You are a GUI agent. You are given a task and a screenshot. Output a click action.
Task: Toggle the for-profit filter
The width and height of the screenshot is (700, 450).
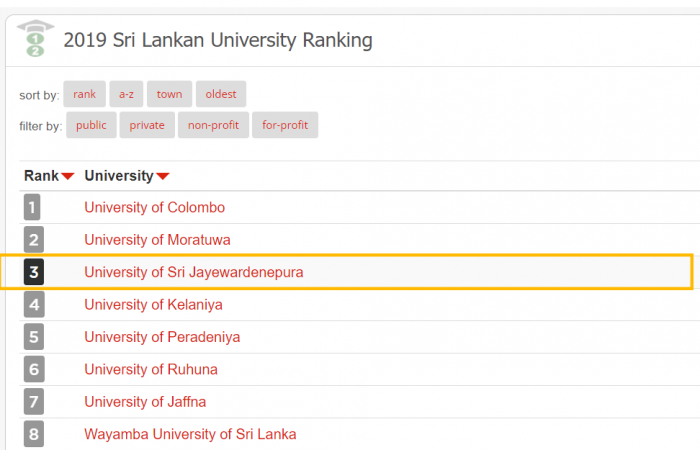(x=285, y=125)
